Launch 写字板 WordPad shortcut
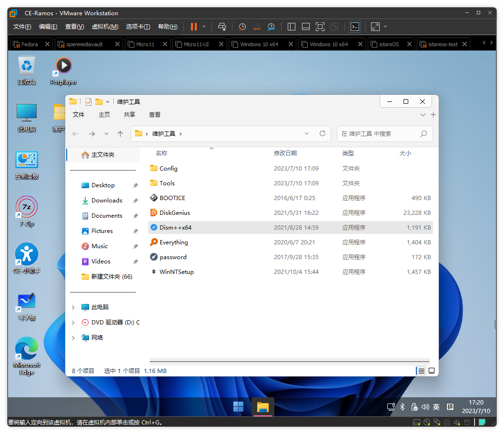Image resolution: width=504 pixels, height=434 pixels. pyautogui.click(x=27, y=307)
